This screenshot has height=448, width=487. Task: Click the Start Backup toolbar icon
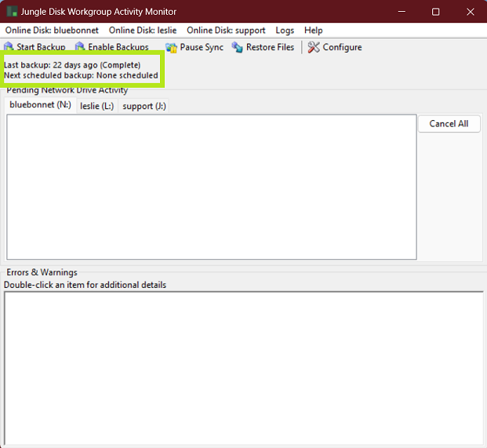pos(9,46)
